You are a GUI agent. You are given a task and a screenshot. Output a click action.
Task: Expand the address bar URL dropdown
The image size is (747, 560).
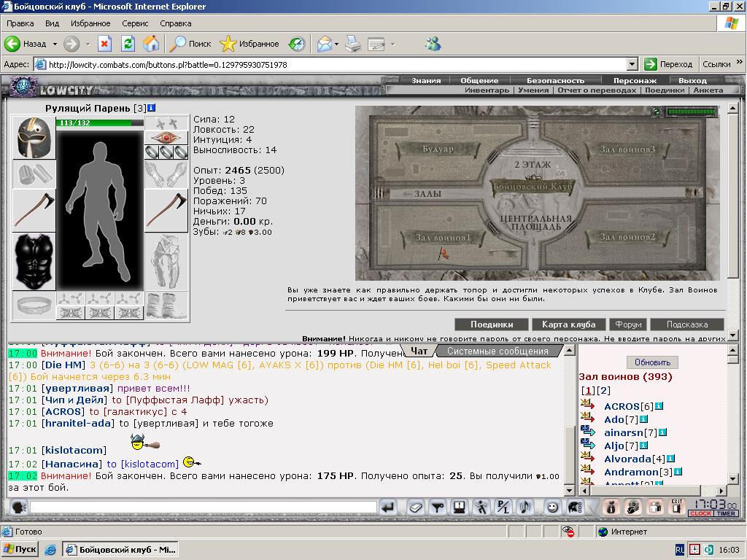(632, 64)
